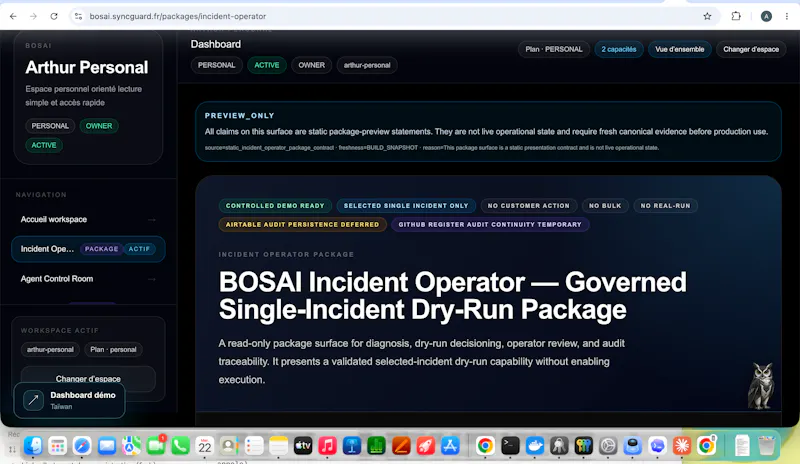The width and height of the screenshot is (800, 464).
Task: Click the diagonal arrow icon on Dashboard démo
Action: (x=33, y=400)
